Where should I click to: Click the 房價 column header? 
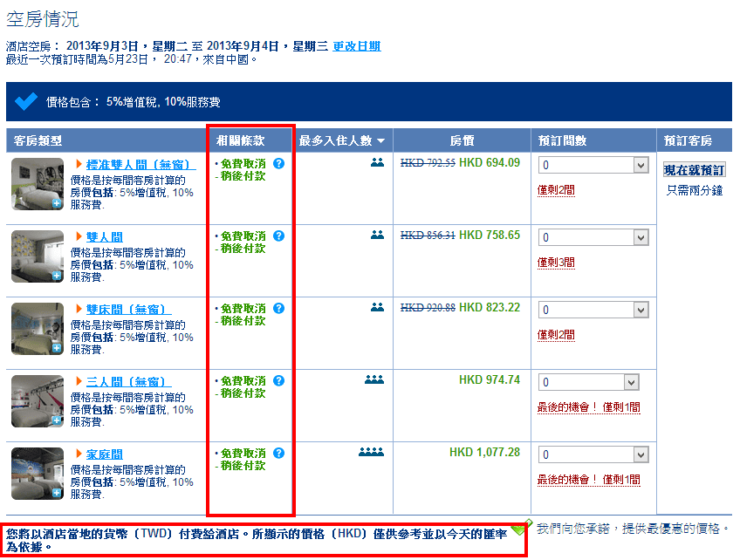462,140
